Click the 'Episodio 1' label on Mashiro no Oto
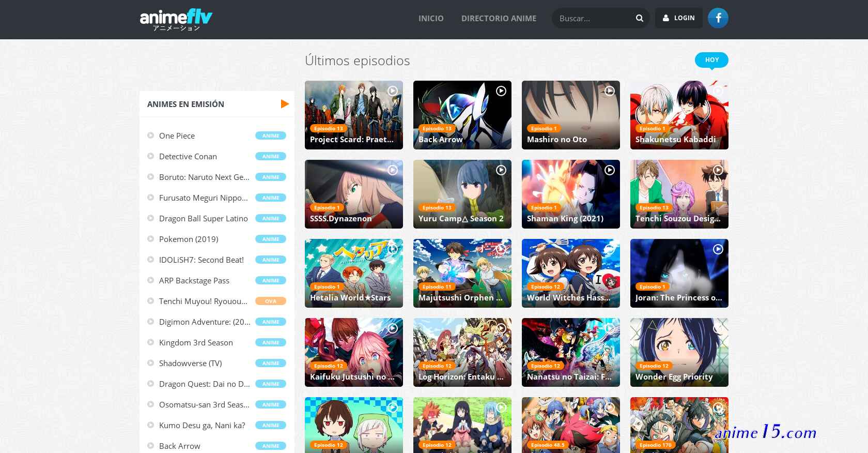Image resolution: width=868 pixels, height=453 pixels. 544,128
